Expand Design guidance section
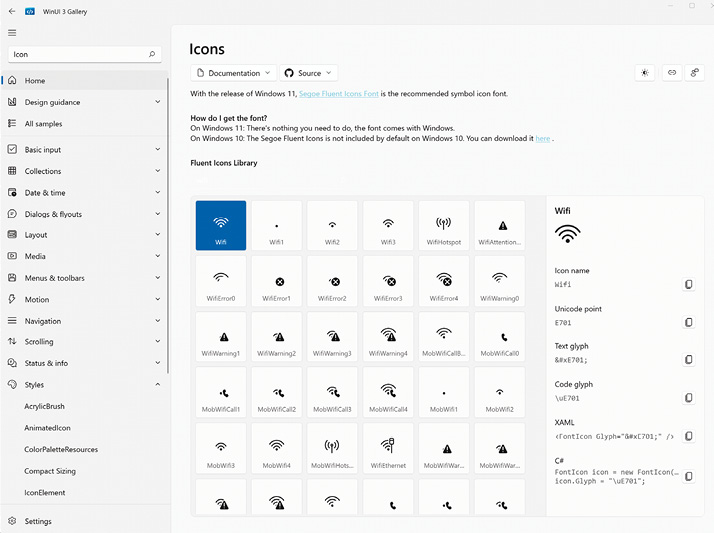 pos(84,102)
